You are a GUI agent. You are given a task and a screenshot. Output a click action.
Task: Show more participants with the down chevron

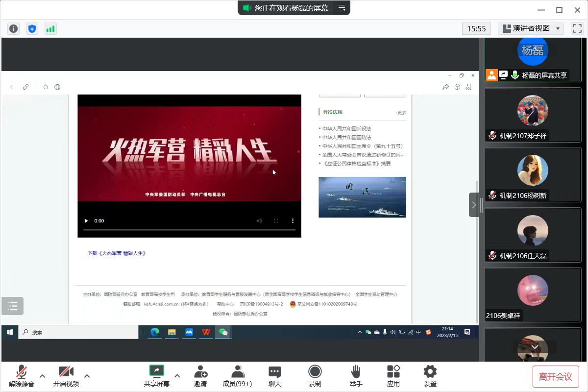[x=535, y=347]
